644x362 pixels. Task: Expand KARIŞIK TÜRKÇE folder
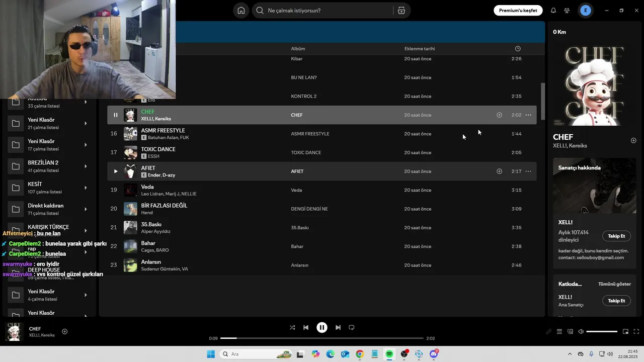click(x=86, y=231)
